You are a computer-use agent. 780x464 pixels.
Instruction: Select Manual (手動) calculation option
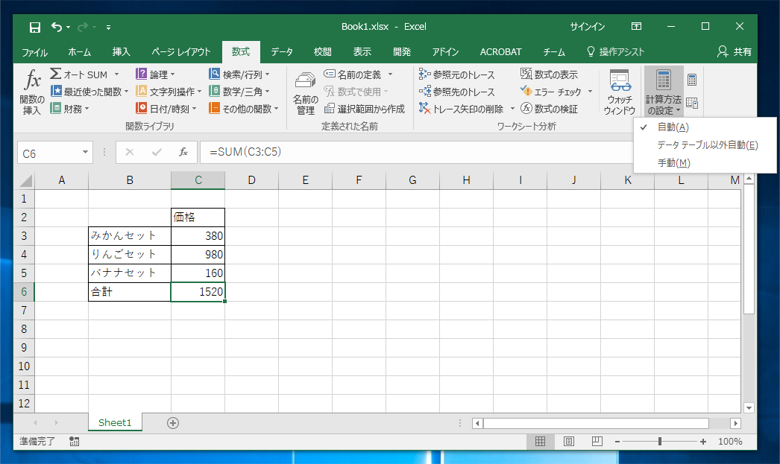[x=705, y=163]
